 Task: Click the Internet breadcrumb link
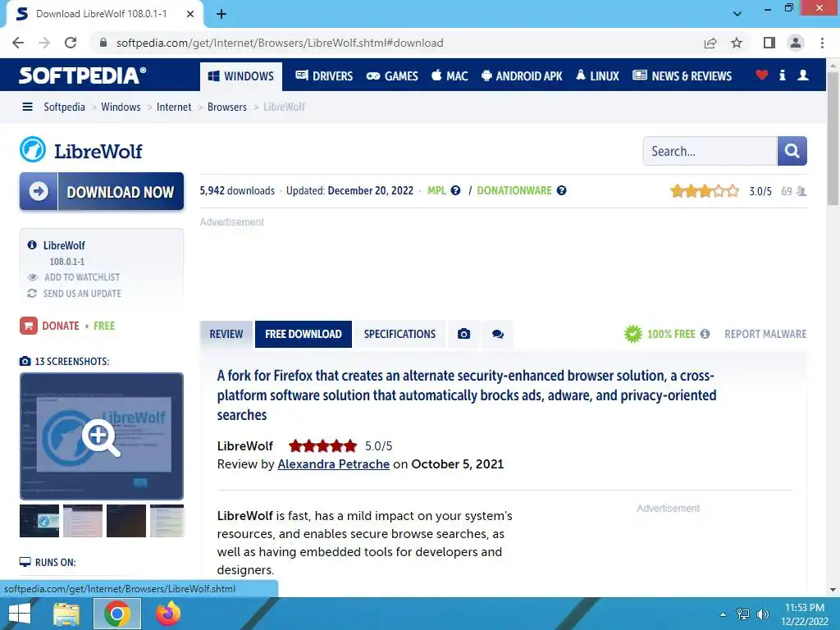click(x=174, y=107)
